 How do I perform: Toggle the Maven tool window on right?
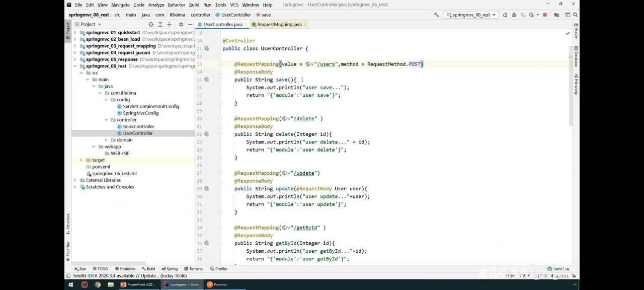point(576,31)
